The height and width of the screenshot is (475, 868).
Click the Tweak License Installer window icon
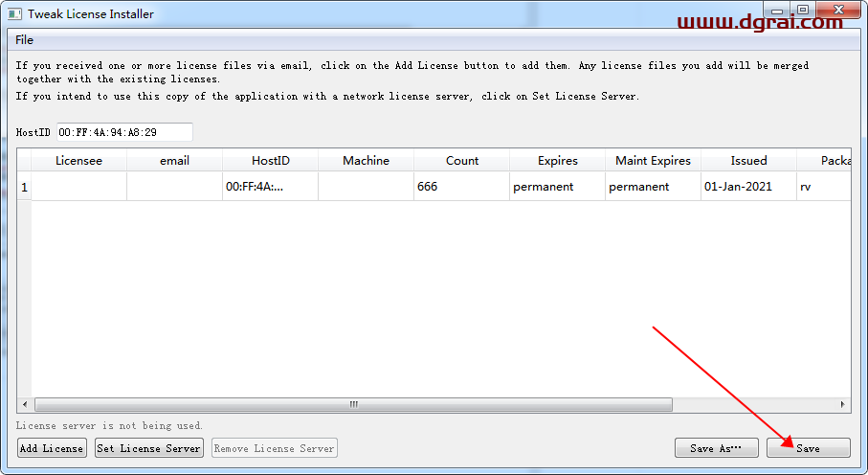coord(14,14)
